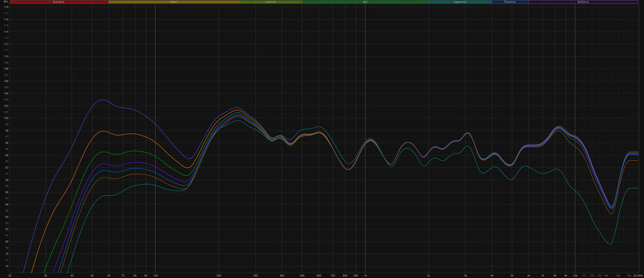The width and height of the screenshot is (644, 278).
Task: Click the Sub bass frequency band label
Action: [x=59, y=2]
